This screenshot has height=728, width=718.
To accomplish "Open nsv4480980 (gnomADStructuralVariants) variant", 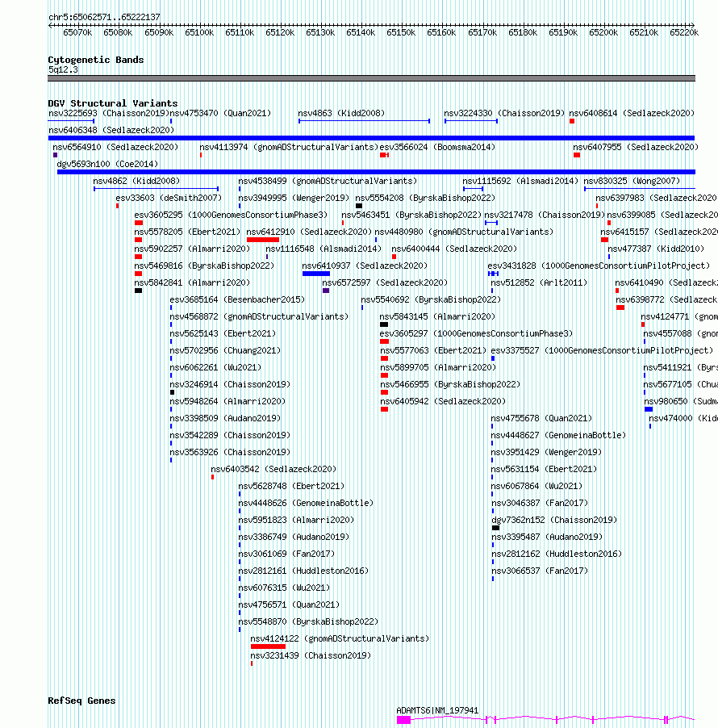I will [464, 232].
